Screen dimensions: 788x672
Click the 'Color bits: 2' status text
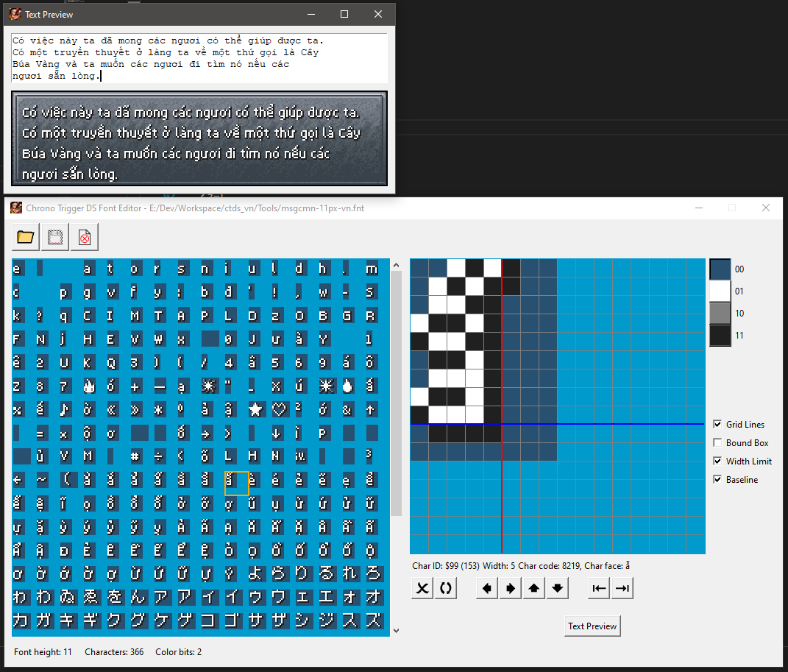tap(178, 652)
